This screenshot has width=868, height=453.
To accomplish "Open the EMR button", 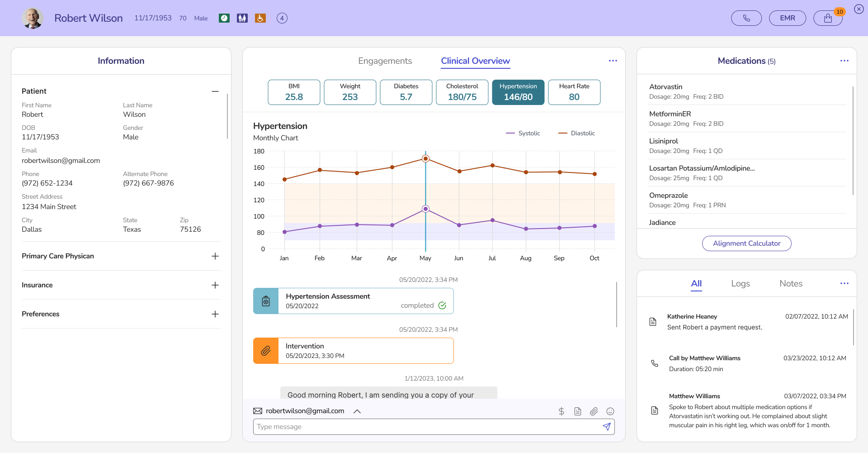I will pyautogui.click(x=787, y=18).
